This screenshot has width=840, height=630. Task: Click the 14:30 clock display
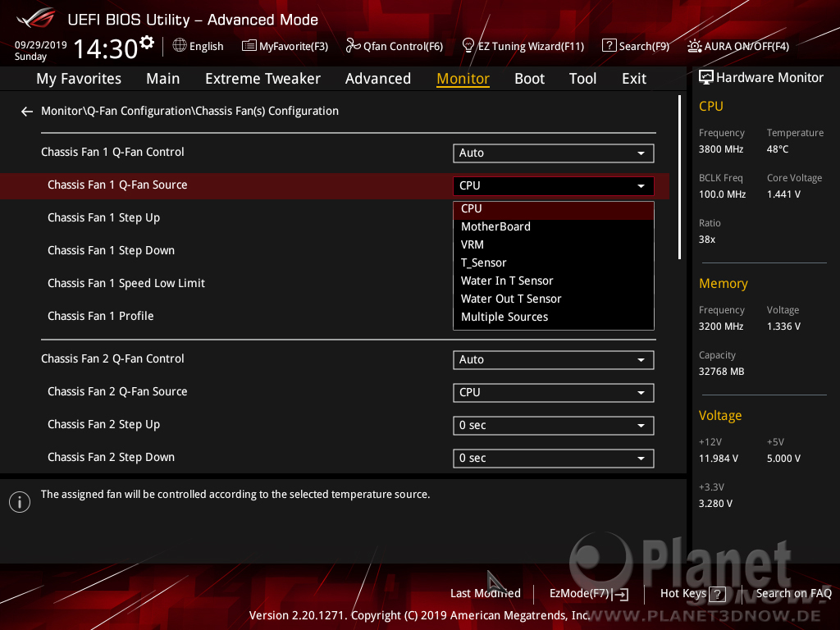pyautogui.click(x=106, y=48)
